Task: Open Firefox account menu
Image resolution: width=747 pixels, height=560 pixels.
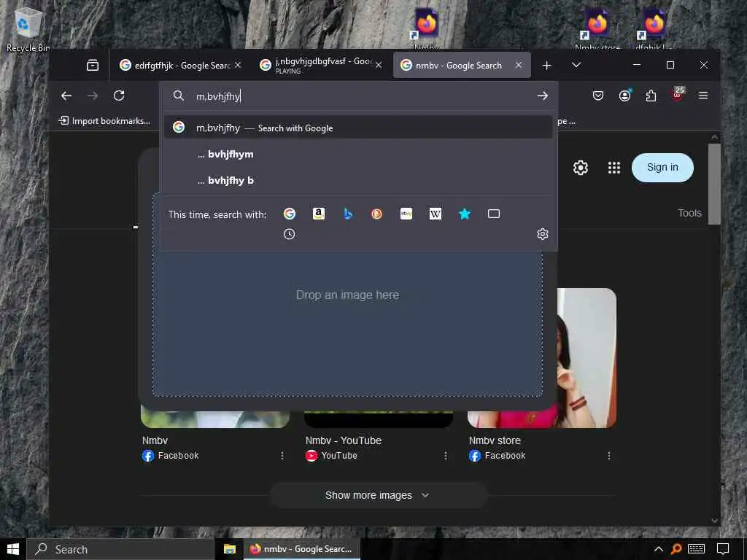Action: point(624,96)
